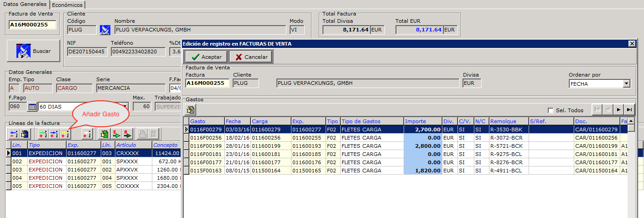The image size is (644, 218).
Task: Open the 60 DIAS payment terms dropdown
Action: (124, 107)
